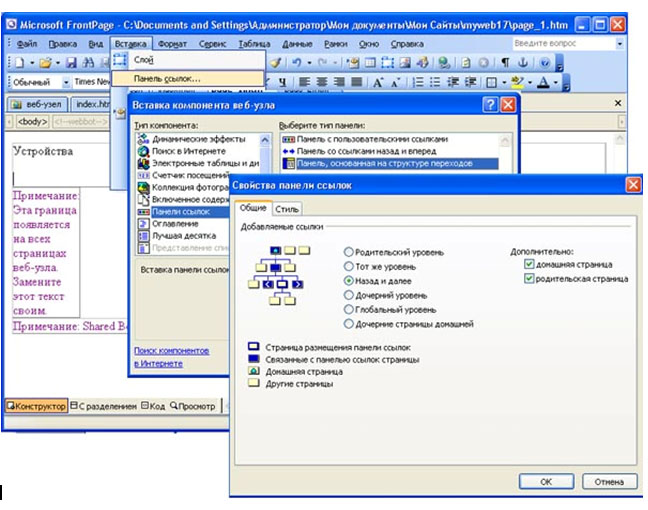Switch to the 'Стиль' tab

point(287,209)
